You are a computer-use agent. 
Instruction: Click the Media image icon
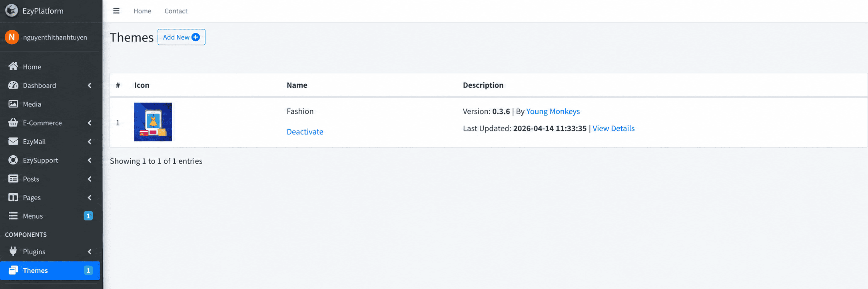tap(13, 104)
